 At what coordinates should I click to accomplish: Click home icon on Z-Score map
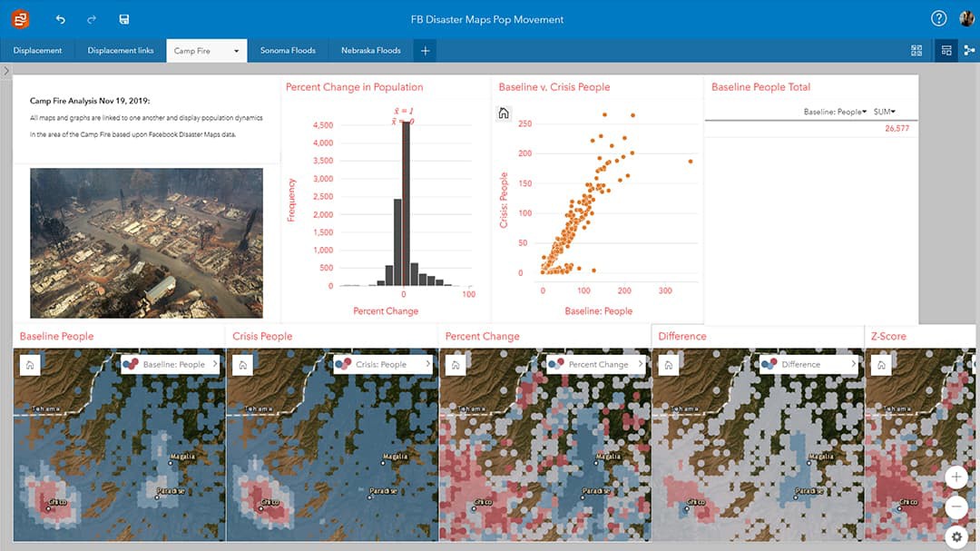(881, 365)
